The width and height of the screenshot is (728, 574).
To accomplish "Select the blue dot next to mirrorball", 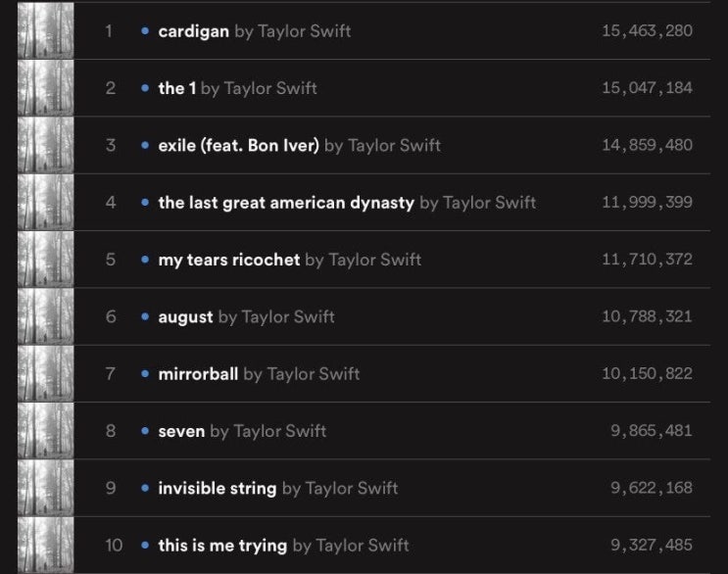I will point(145,373).
